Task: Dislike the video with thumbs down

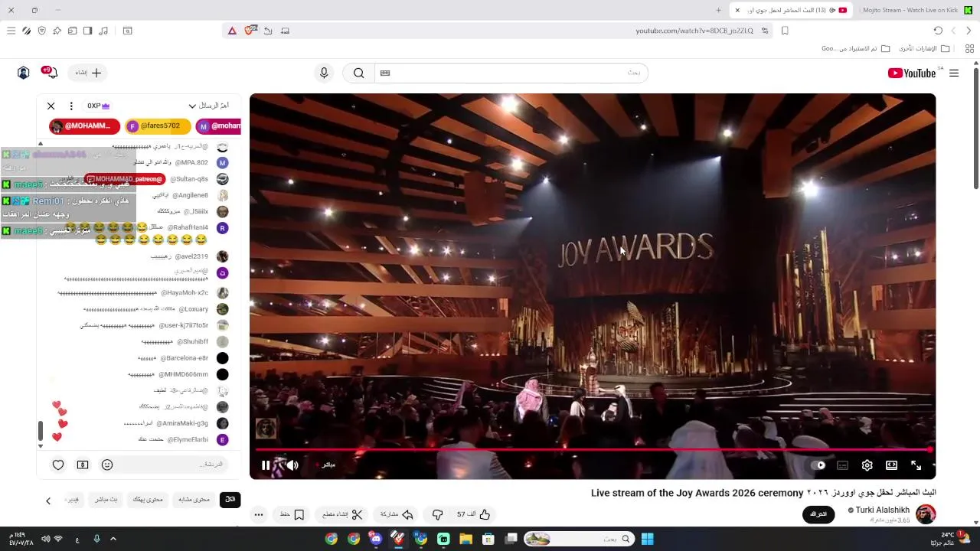Action: click(438, 514)
